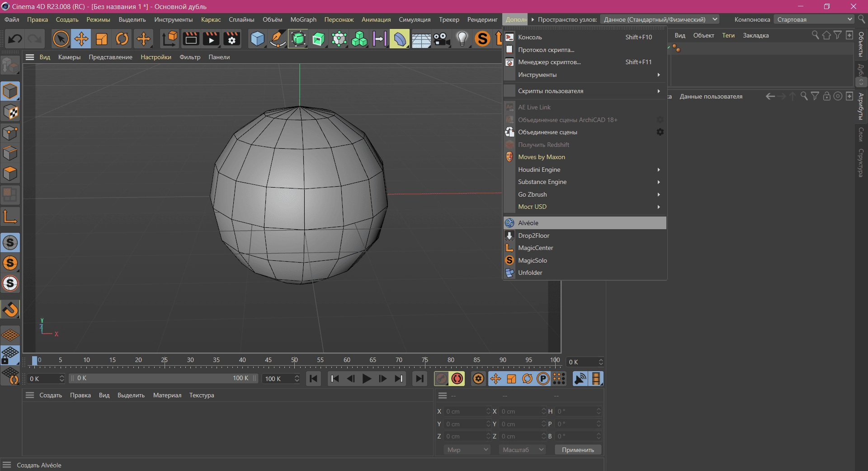
Task: Open the Мир coordinate system dropdown
Action: [467, 450]
